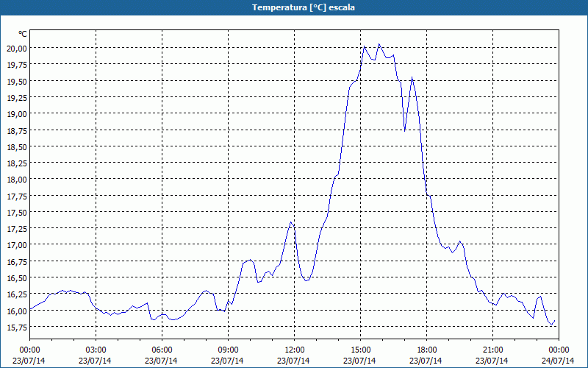This screenshot has height=368, width=588.
Task: Click the 17,75 y-axis value
Action: [x=17, y=196]
